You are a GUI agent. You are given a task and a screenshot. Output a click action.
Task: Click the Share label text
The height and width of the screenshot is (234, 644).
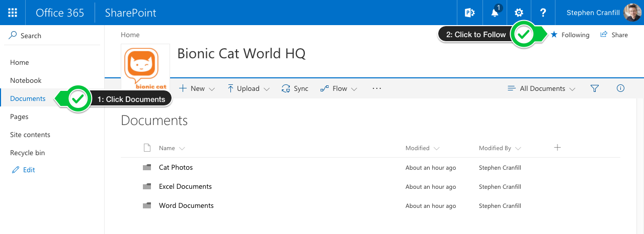click(620, 35)
